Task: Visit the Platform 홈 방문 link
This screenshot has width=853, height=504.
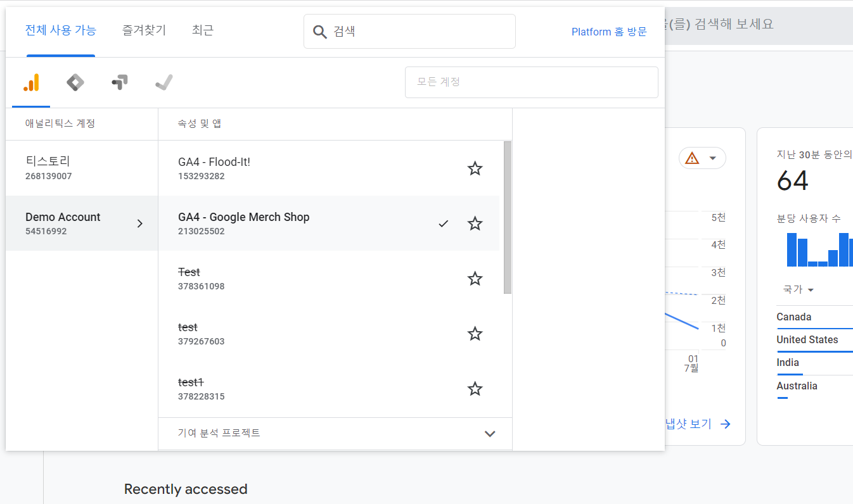Action: (x=608, y=31)
